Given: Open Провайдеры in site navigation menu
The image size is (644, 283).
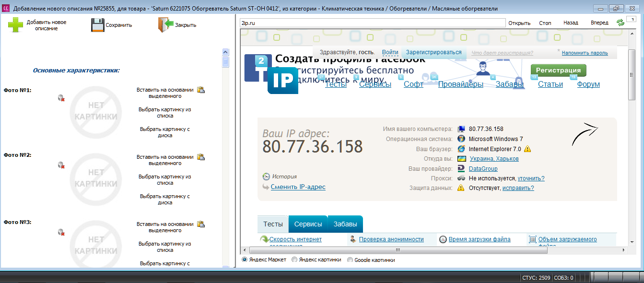Looking at the screenshot, I should (460, 84).
